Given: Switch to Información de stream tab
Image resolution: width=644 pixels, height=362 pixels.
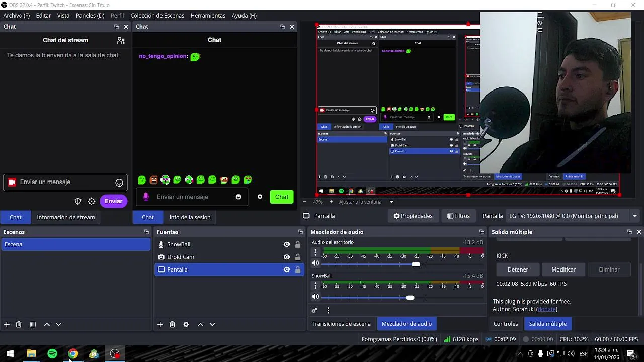Looking at the screenshot, I should (65, 217).
